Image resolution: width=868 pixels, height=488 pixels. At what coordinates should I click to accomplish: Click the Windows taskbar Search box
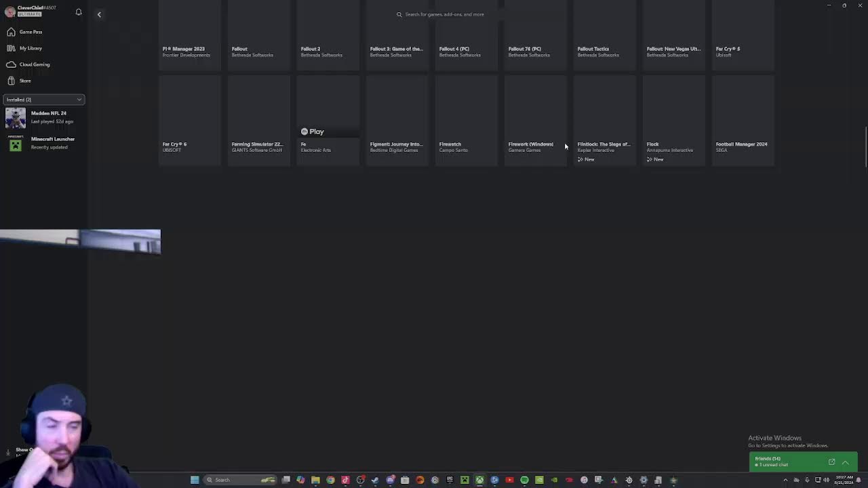(239, 480)
